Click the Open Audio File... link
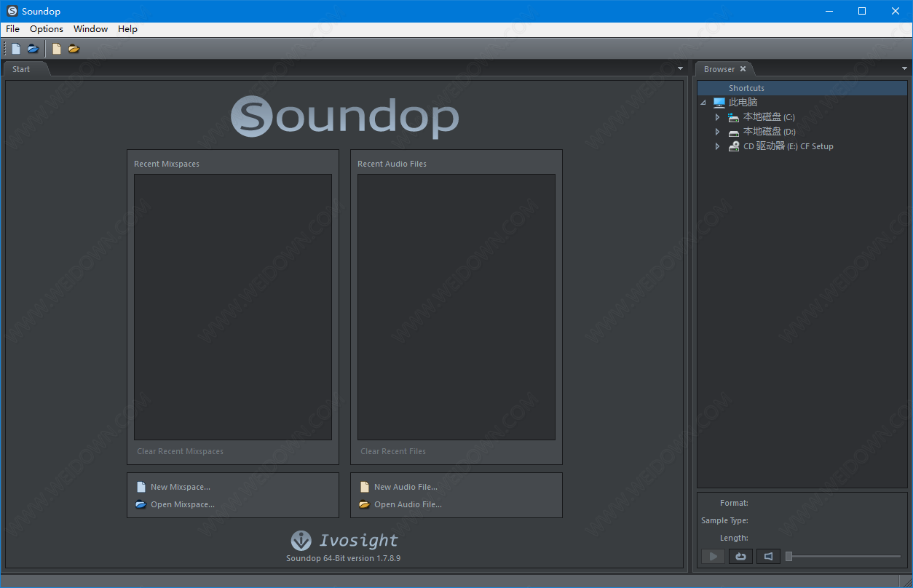 408,504
